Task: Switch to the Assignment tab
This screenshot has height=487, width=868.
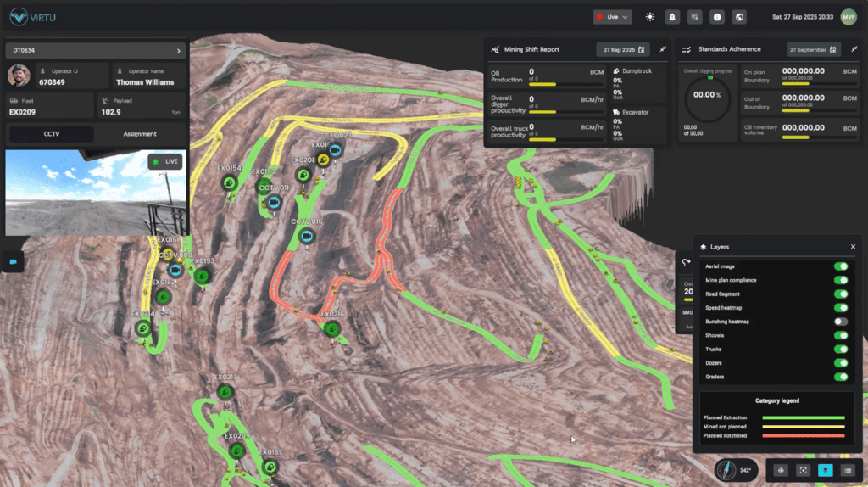Action: (140, 133)
